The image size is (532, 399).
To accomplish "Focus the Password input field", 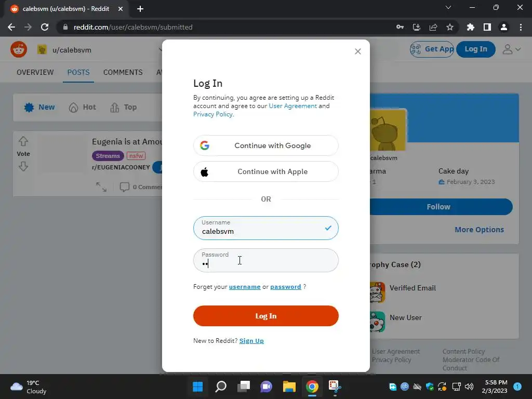I will (265, 260).
